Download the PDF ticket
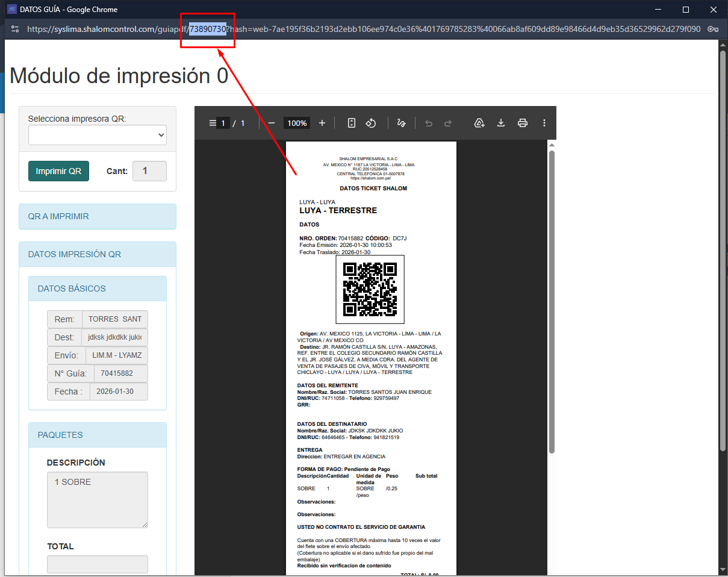This screenshot has width=728, height=577. click(500, 123)
